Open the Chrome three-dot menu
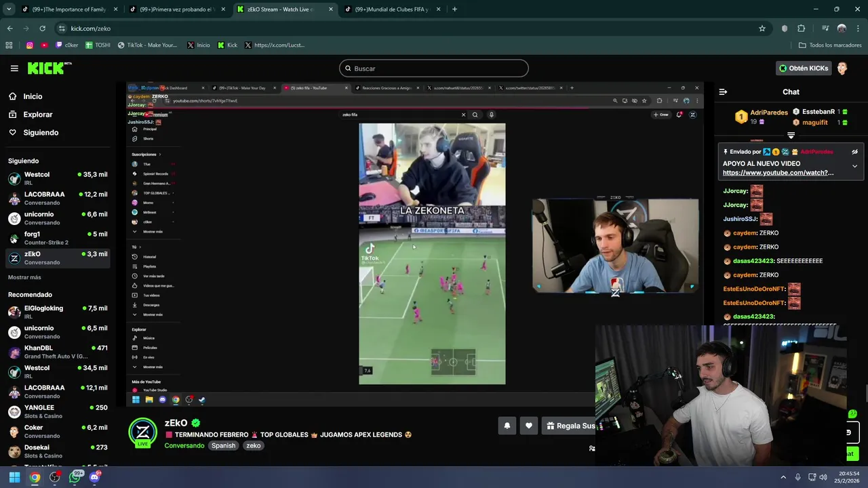The height and width of the screenshot is (488, 868). 858,28
